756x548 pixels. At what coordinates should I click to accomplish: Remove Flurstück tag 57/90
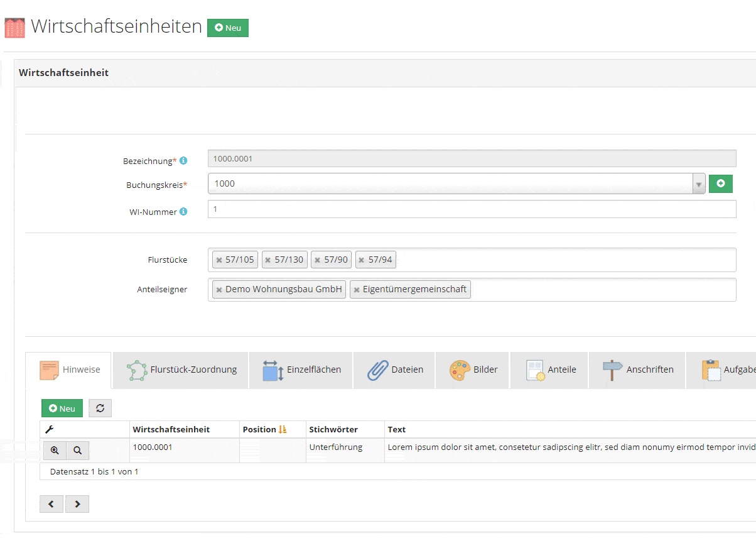tap(318, 260)
